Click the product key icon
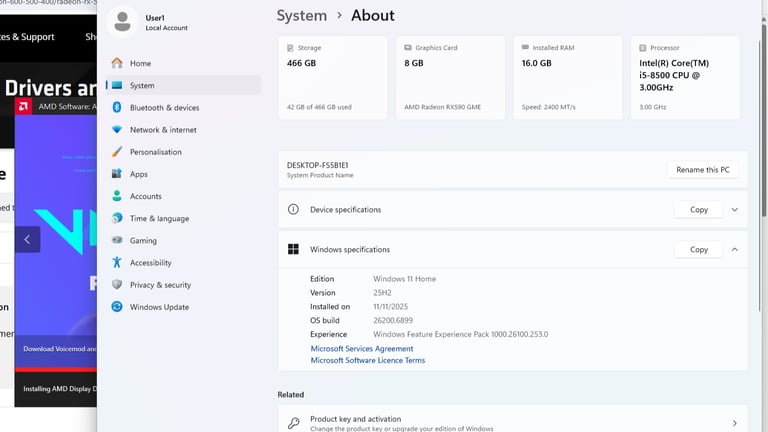 293,423
